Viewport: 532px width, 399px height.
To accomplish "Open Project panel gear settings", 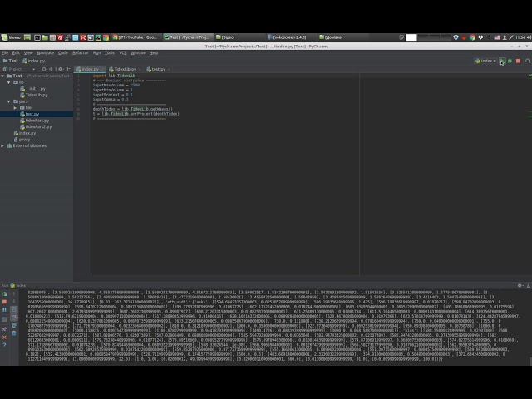I will (x=61, y=69).
